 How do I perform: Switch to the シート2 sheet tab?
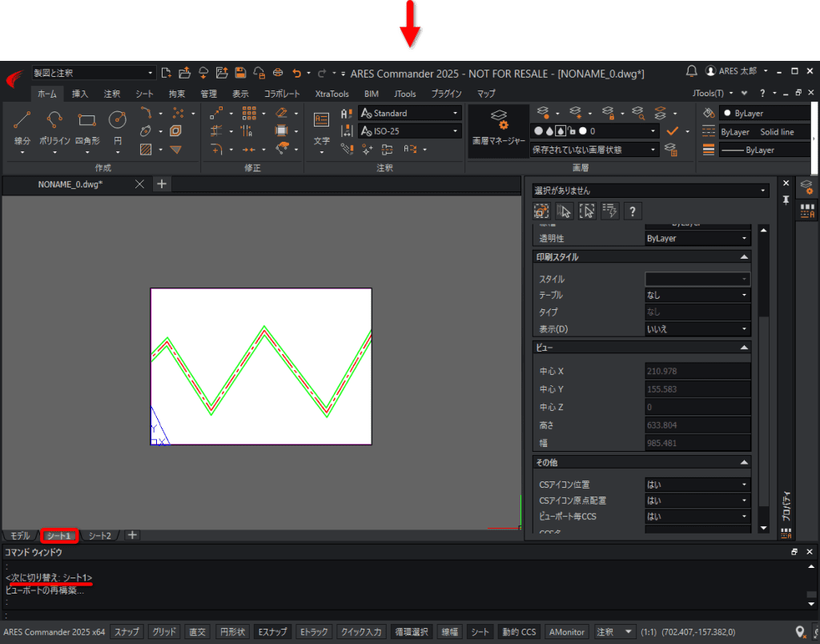[x=99, y=536]
